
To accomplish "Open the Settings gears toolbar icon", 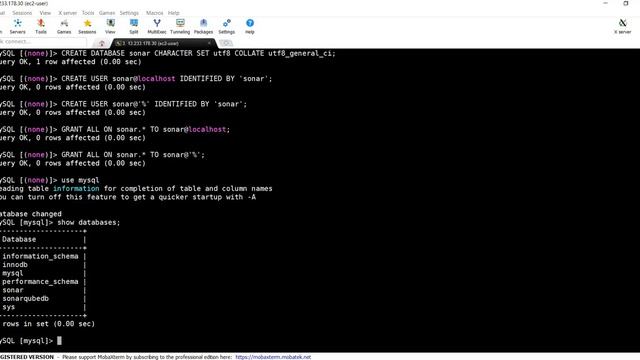I will tap(227, 26).
